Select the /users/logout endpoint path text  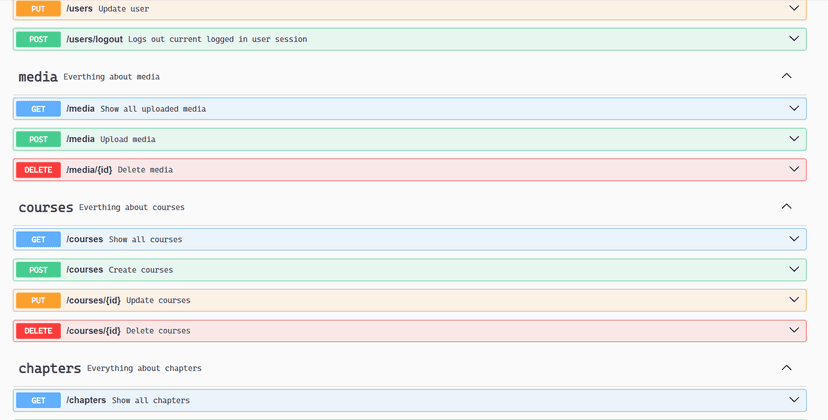(x=94, y=39)
